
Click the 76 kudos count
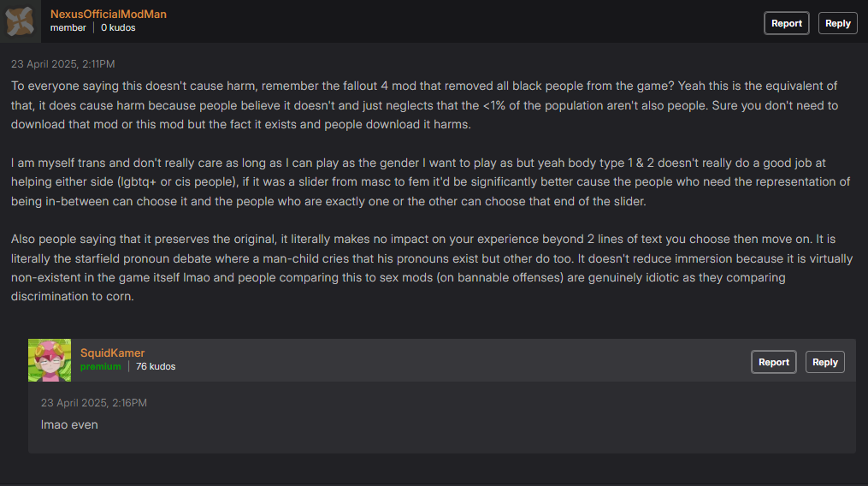pos(156,366)
